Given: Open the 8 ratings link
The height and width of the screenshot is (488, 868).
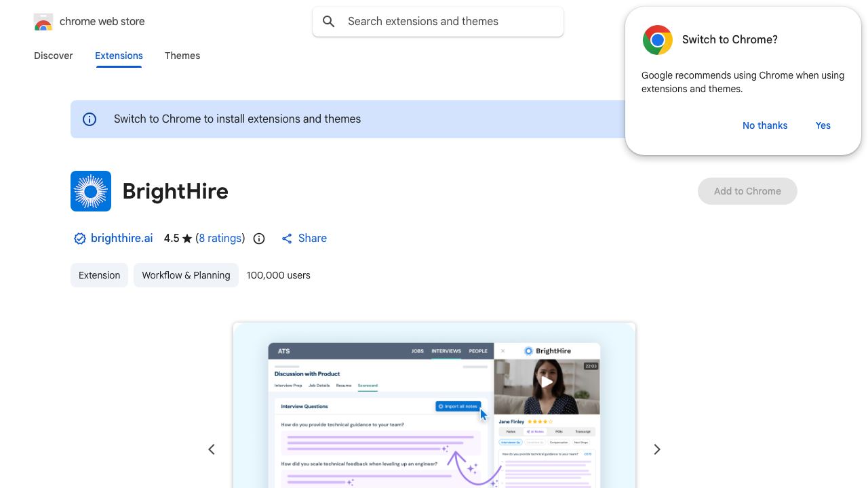Looking at the screenshot, I should (x=220, y=239).
